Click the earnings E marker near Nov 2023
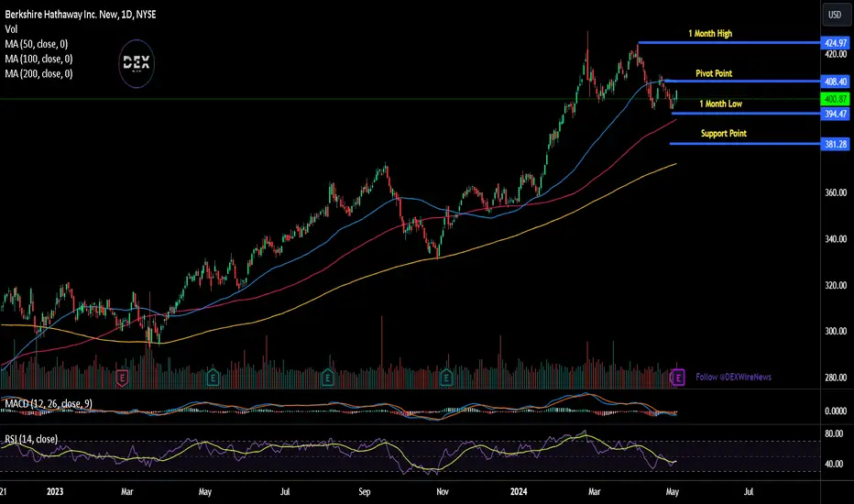Screen dimensions: 854x504 point(446,378)
